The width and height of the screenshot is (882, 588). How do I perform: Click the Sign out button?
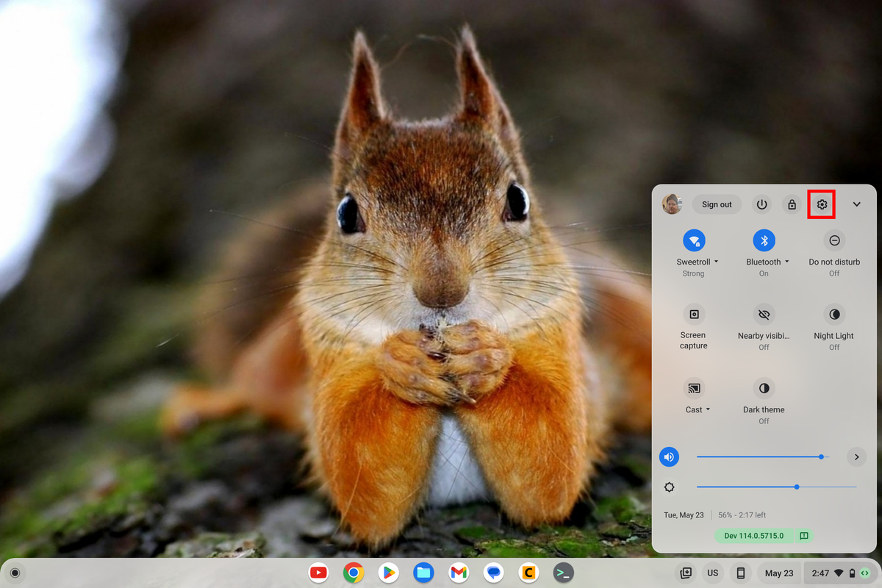[717, 204]
